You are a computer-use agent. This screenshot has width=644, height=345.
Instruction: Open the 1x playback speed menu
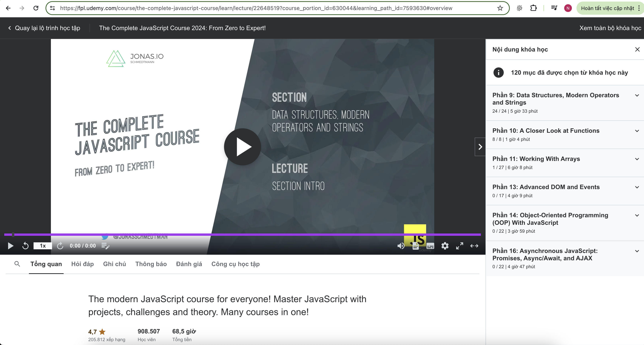tap(43, 246)
